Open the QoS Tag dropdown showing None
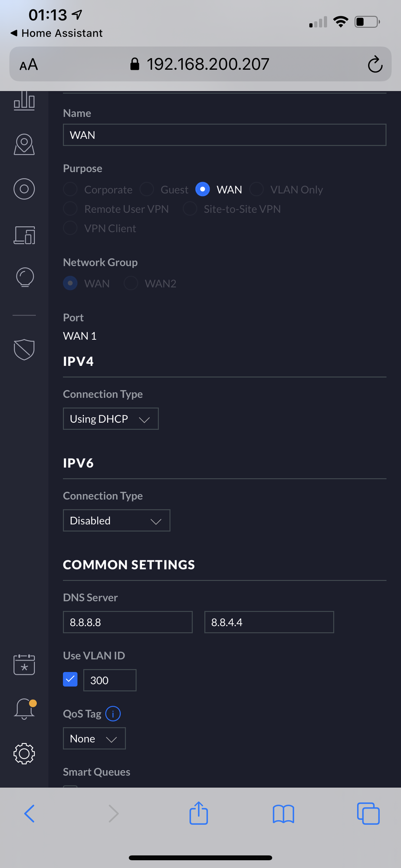The height and width of the screenshot is (868, 401). tap(94, 738)
